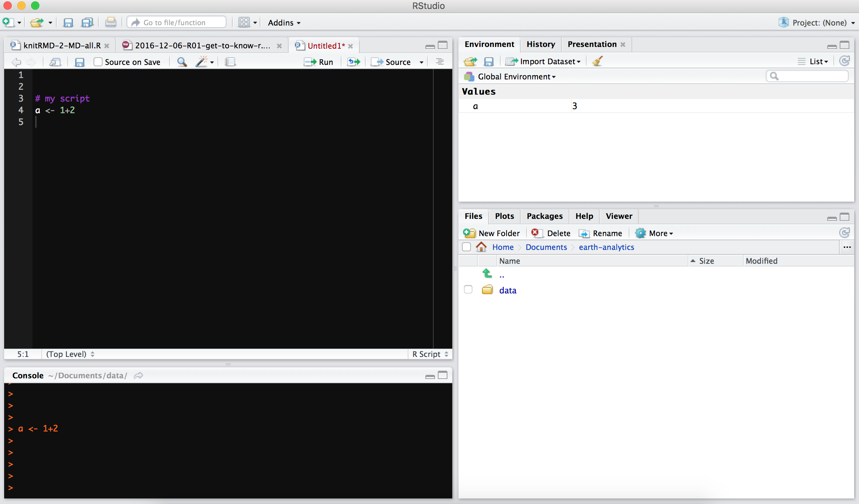Check the checkbox next to parent directory
This screenshot has width=859, height=504.
468,274
